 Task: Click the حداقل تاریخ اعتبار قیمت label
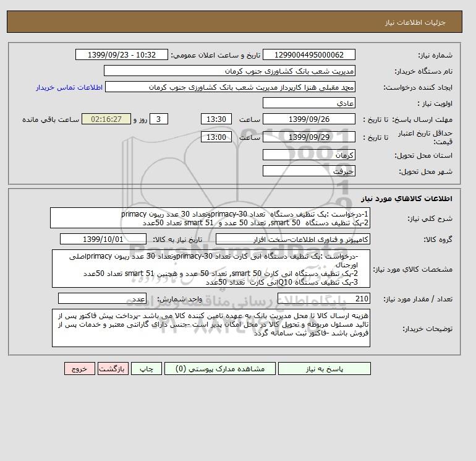click(x=425, y=137)
